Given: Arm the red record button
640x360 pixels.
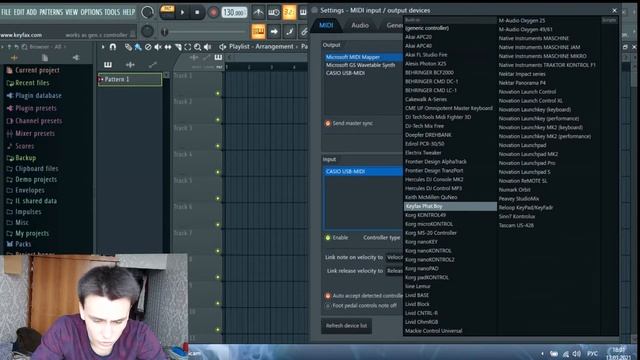Looking at the screenshot, I should click(x=213, y=13).
